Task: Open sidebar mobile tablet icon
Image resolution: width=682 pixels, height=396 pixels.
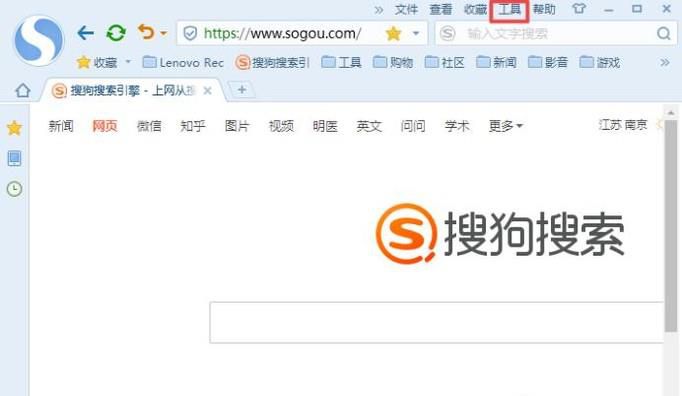Action: (x=14, y=158)
